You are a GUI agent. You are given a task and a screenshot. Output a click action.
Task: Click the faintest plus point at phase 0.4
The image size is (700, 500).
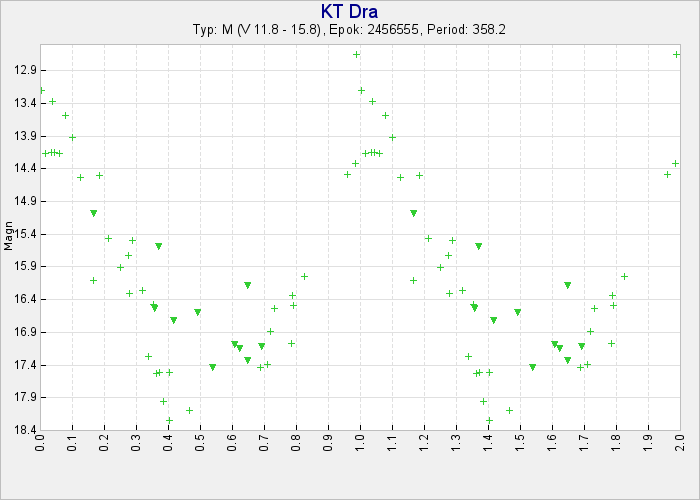click(x=170, y=420)
